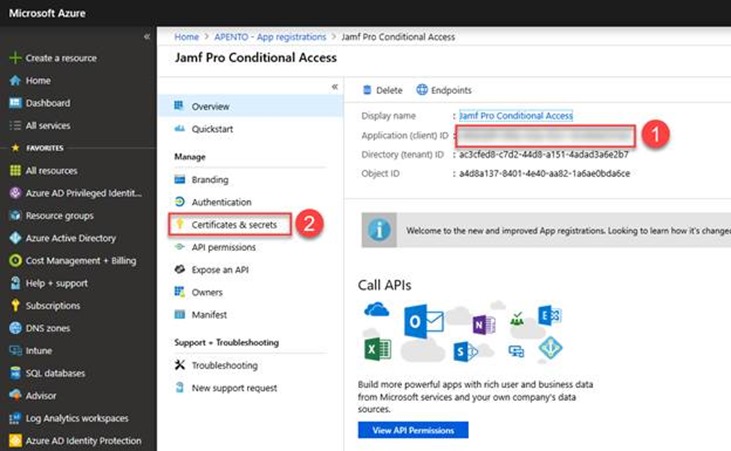The width and height of the screenshot is (731, 451).
Task: Open DNS zones globe icon
Action: click(15, 328)
